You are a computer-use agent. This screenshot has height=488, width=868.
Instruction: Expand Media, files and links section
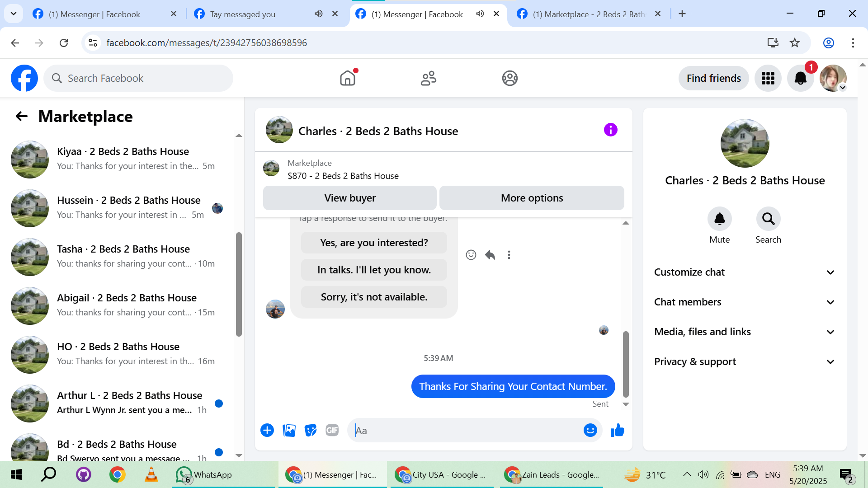tap(745, 332)
